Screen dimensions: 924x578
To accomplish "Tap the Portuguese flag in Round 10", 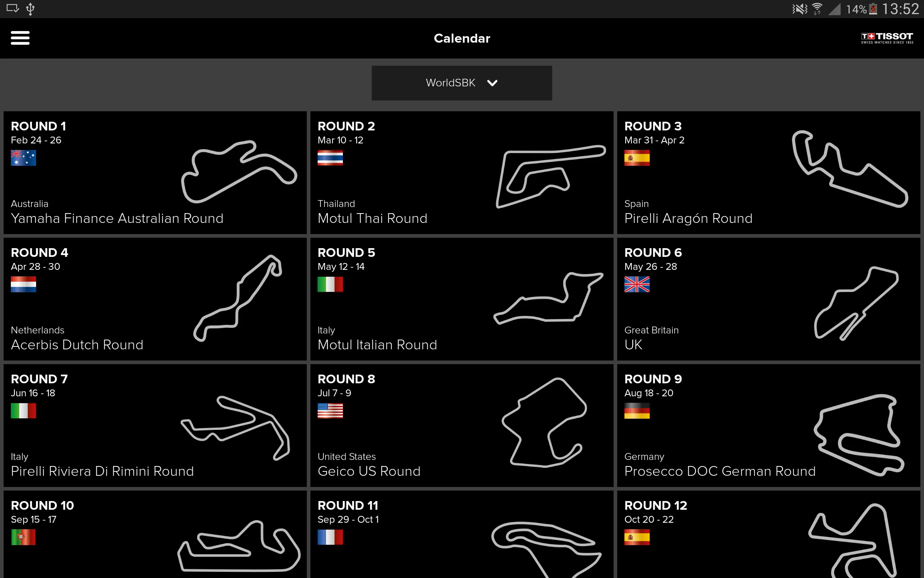I will [23, 537].
